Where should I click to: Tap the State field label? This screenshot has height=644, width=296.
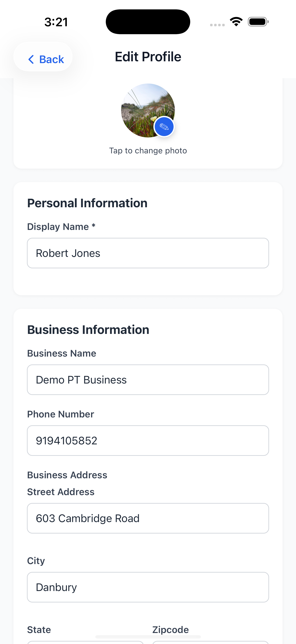pos(39,630)
